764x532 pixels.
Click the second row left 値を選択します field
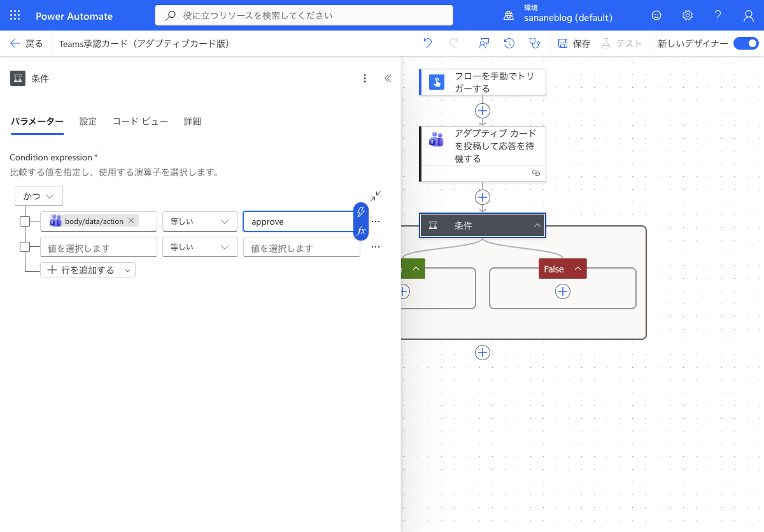click(99, 247)
